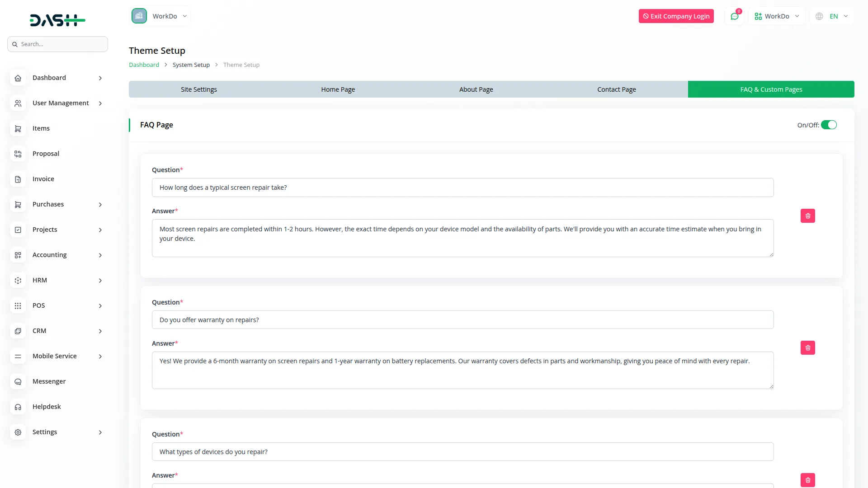Viewport: 868px width, 488px height.
Task: Select the Helpdesk icon in the sidebar
Action: [18, 407]
